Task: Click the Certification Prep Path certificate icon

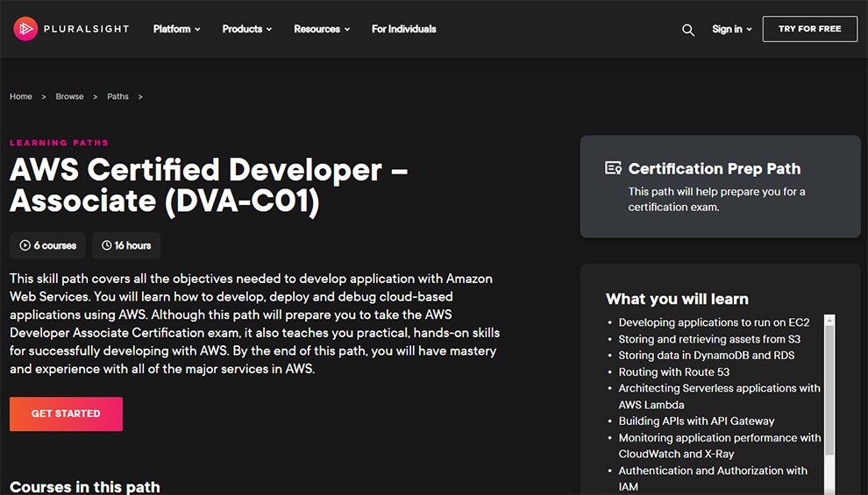Action: click(614, 168)
